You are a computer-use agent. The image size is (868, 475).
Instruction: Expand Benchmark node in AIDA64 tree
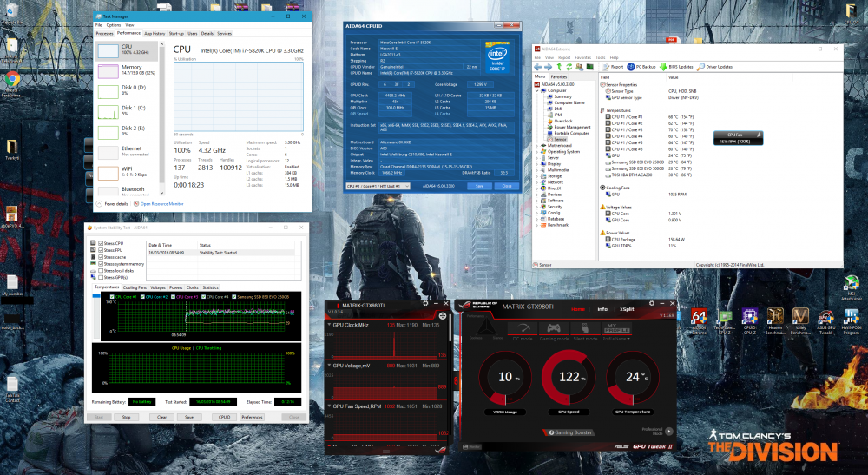tap(537, 225)
